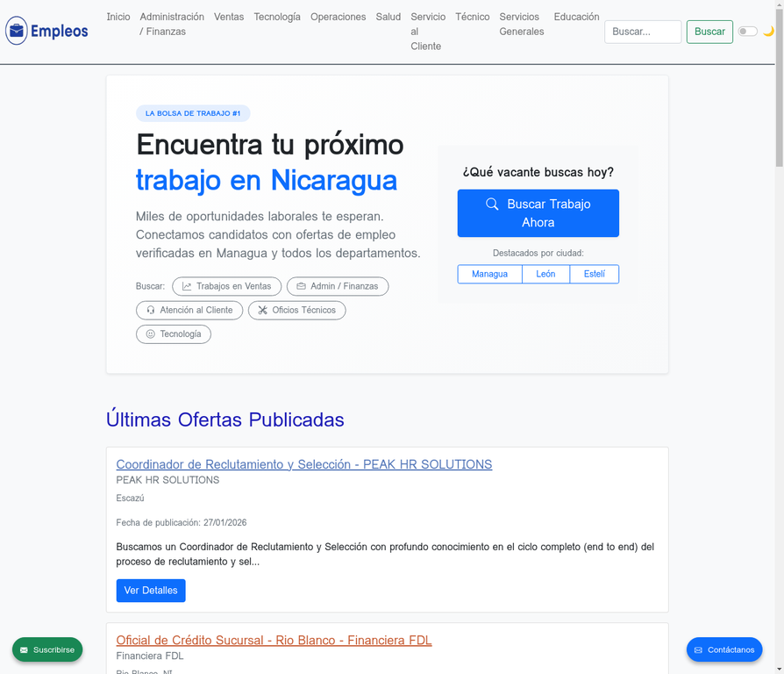784x674 pixels.
Task: Open the Salud nav category
Action: (388, 17)
